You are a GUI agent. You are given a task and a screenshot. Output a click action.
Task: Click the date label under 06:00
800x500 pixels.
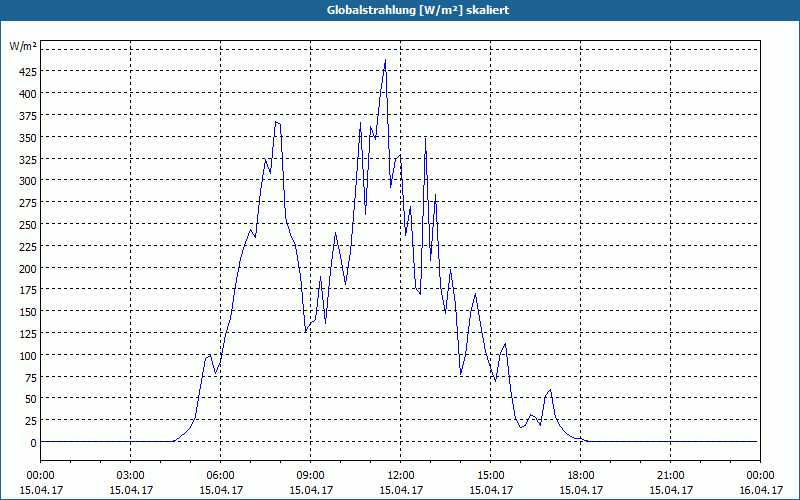tap(220, 490)
